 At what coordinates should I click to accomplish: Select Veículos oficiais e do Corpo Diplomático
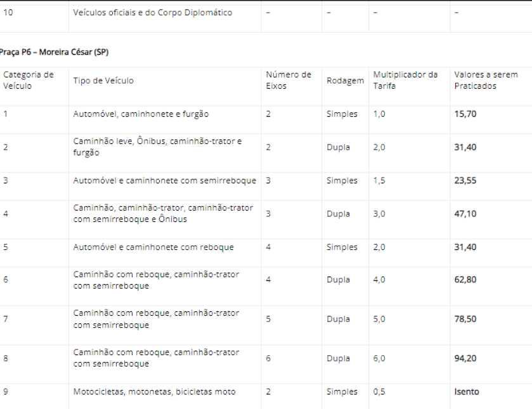(153, 13)
